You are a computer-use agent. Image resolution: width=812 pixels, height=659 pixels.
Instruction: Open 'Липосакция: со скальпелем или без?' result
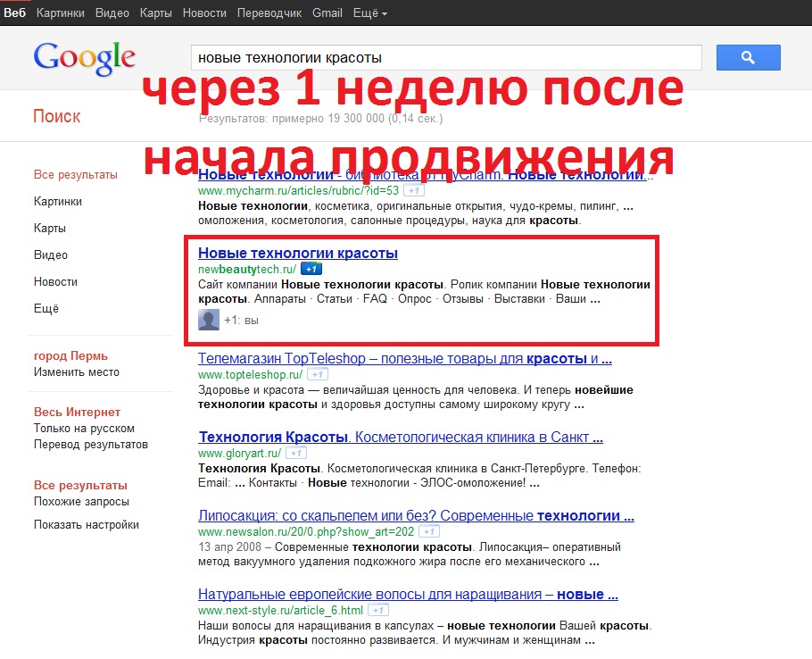click(416, 515)
